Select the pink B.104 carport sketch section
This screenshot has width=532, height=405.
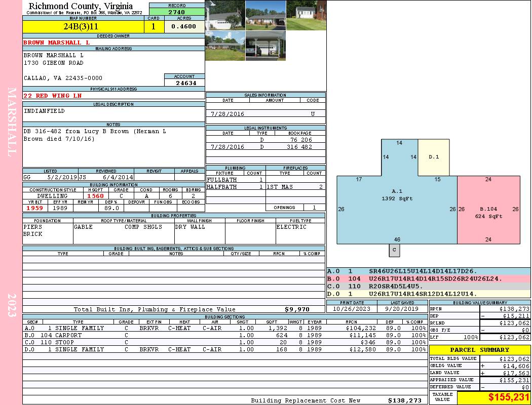point(488,210)
